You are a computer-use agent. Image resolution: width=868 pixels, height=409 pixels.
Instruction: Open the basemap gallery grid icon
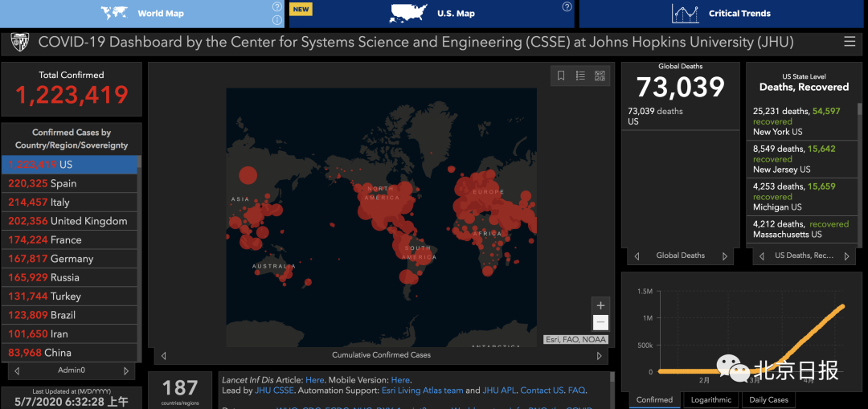point(600,76)
